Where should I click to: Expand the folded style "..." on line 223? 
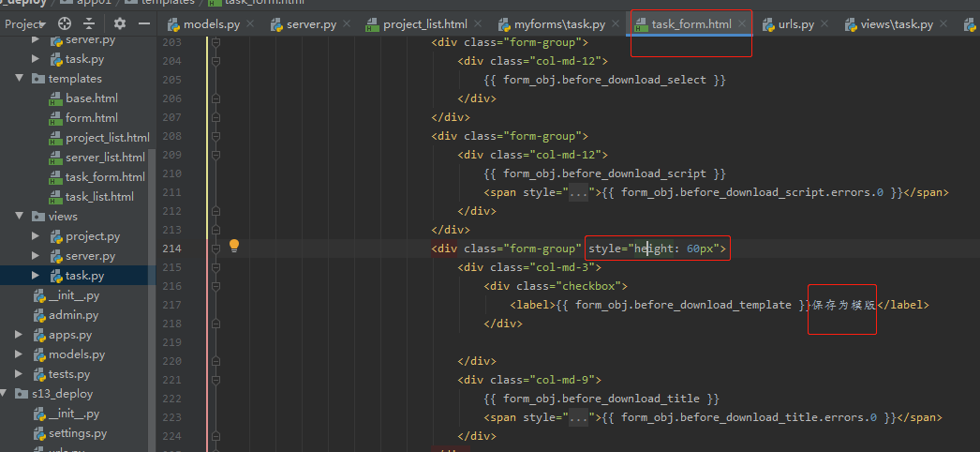[578, 417]
